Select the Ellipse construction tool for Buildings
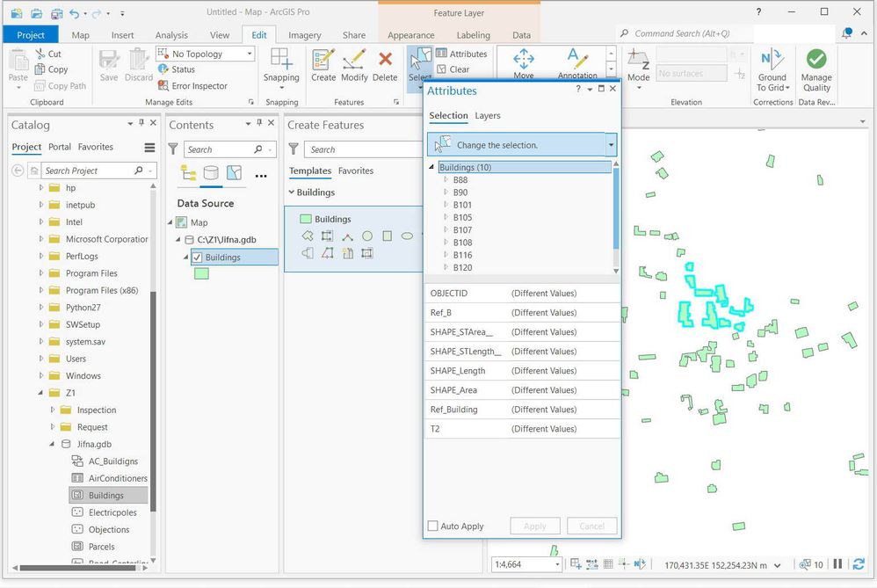This screenshot has height=588, width=877. [407, 236]
